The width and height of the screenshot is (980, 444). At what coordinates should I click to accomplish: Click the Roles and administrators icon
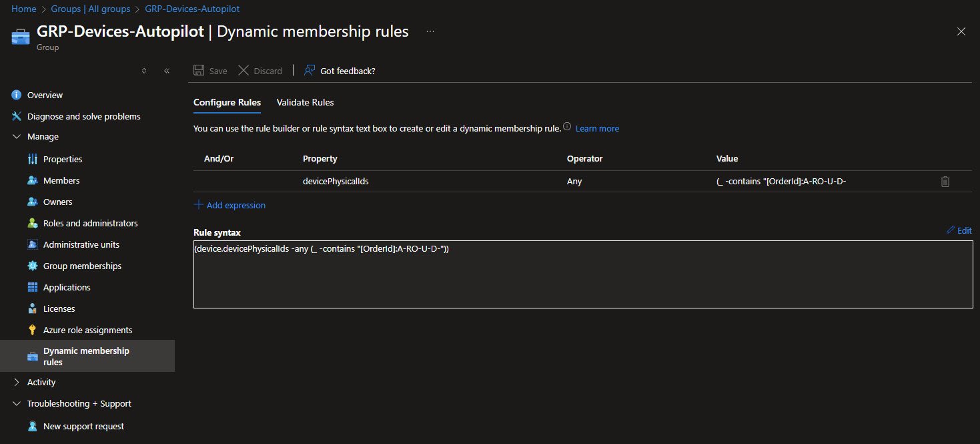pos(33,224)
